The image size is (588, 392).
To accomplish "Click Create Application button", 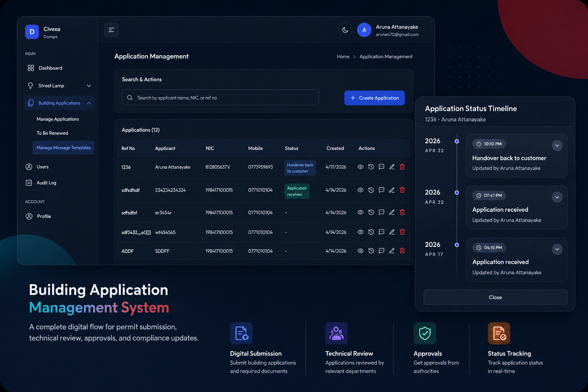I will [x=374, y=98].
